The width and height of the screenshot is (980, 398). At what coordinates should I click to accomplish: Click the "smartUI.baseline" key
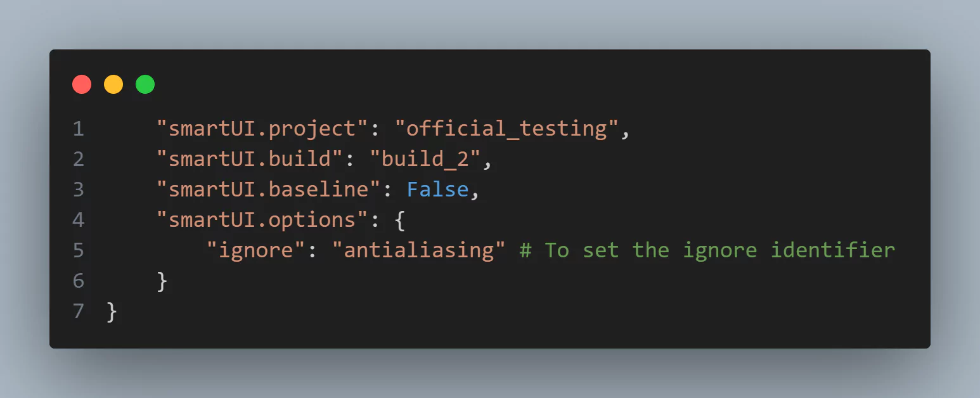[269, 189]
